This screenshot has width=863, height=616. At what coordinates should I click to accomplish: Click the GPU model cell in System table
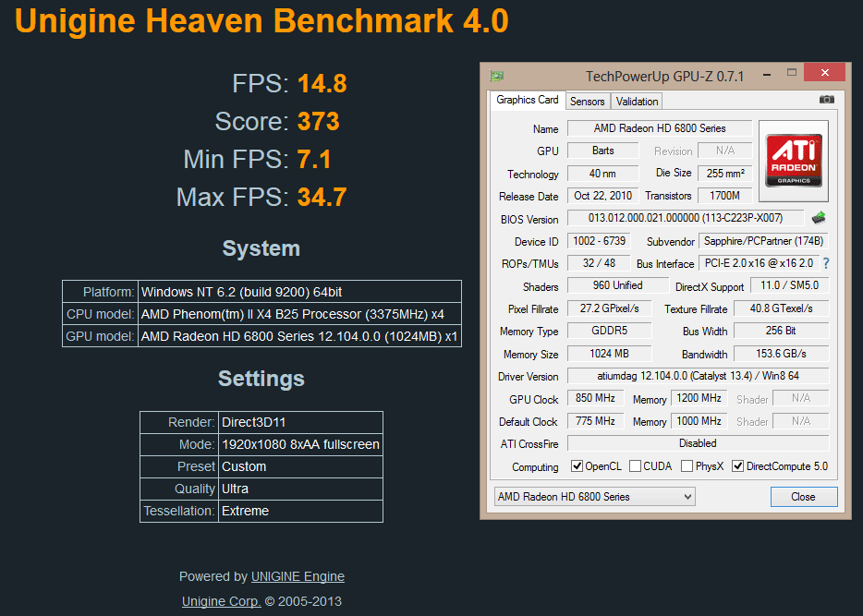[299, 336]
